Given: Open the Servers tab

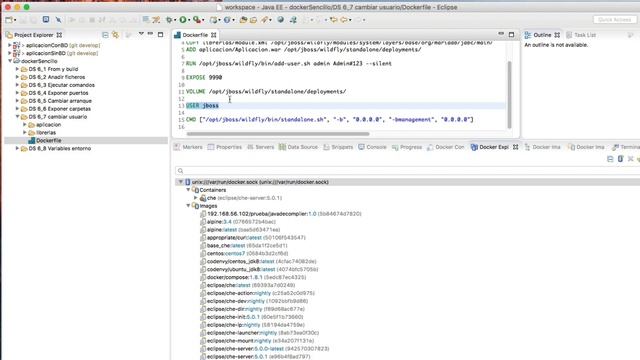Looking at the screenshot, I should [x=260, y=147].
